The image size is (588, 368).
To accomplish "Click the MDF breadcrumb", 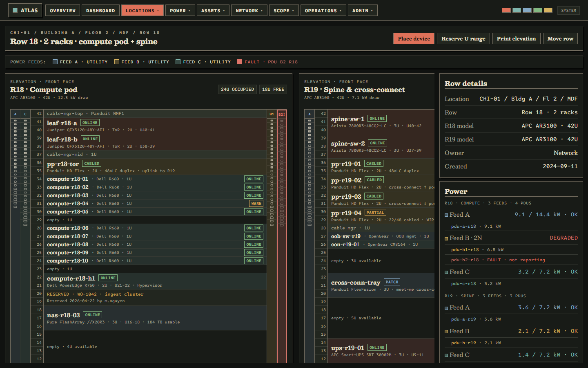I will pyautogui.click(x=124, y=33).
